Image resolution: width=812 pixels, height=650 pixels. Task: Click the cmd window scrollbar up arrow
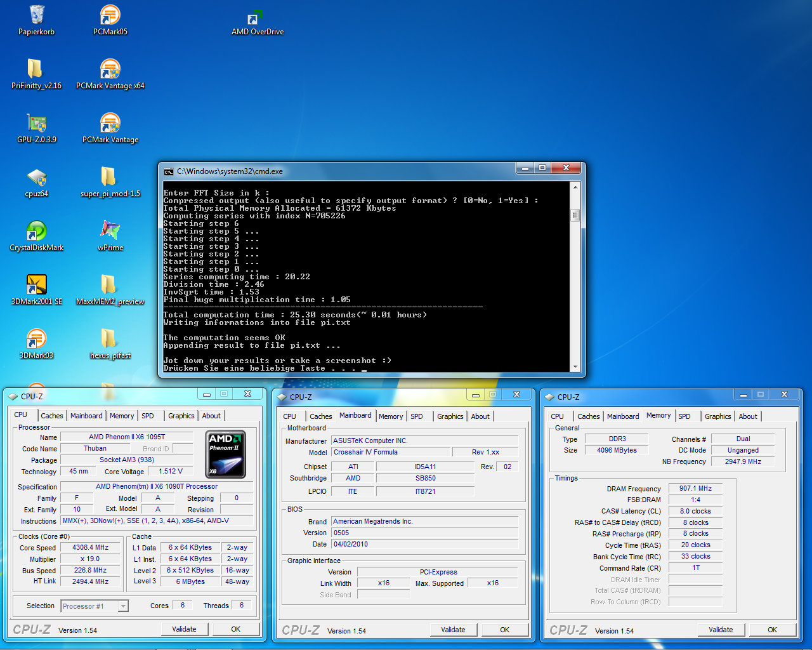coord(575,187)
